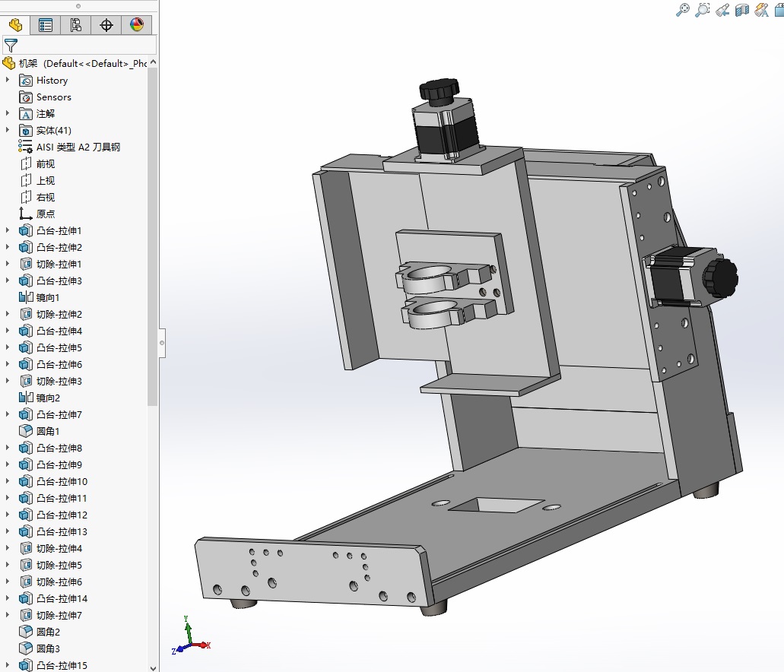Click the 切除-拉伸6 cut-extrude icon
This screenshot has width=784, height=672.
[x=26, y=582]
